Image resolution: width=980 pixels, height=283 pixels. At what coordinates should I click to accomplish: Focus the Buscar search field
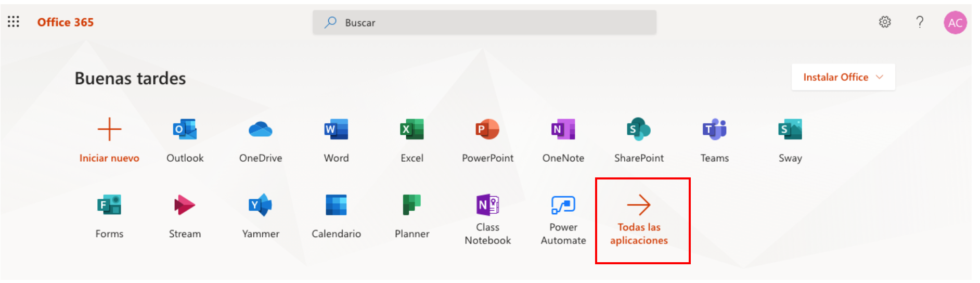pos(484,22)
